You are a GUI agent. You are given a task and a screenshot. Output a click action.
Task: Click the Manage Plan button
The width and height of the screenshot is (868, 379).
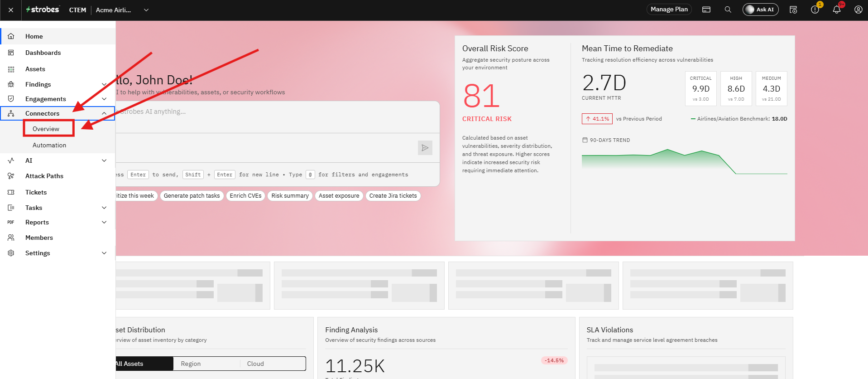point(669,10)
